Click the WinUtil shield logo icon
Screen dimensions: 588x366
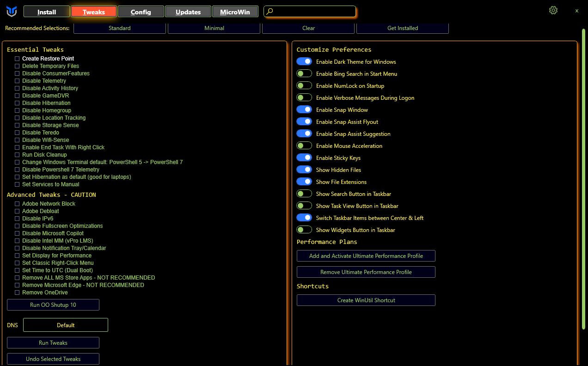pyautogui.click(x=12, y=12)
